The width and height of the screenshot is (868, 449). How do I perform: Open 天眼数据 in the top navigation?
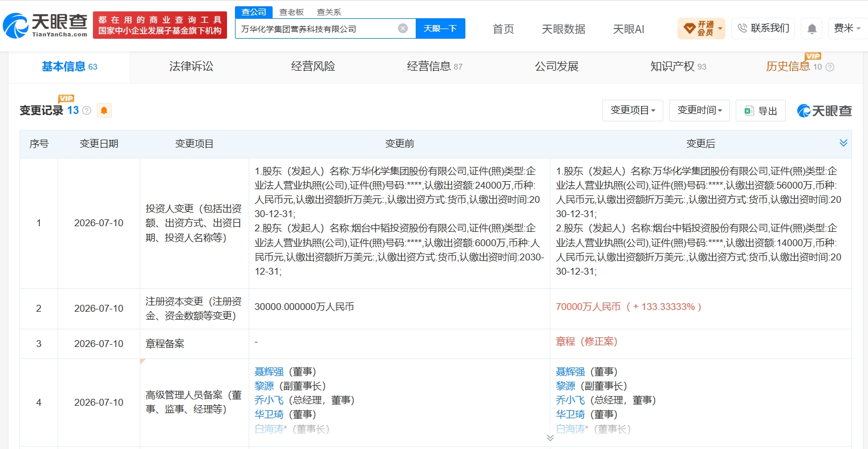pos(563,29)
